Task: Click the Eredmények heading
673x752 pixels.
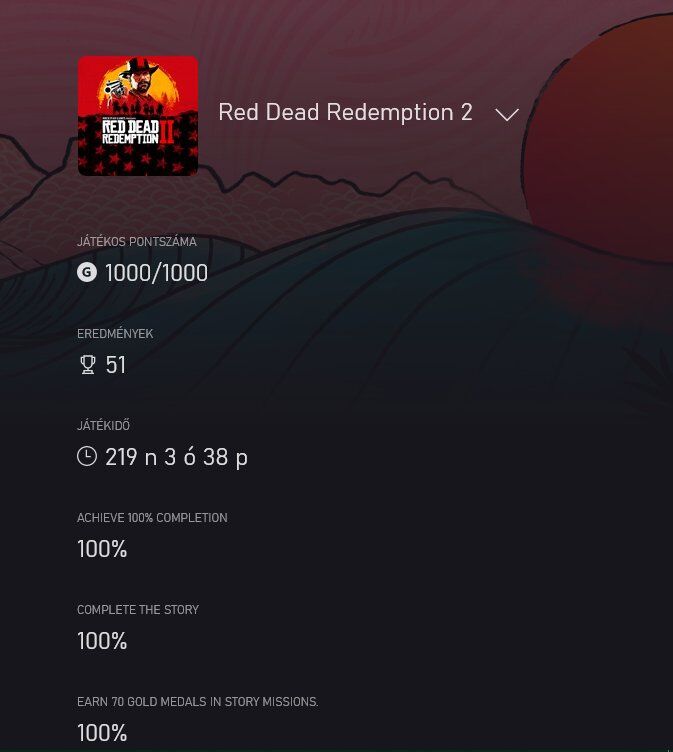Action: click(x=115, y=334)
